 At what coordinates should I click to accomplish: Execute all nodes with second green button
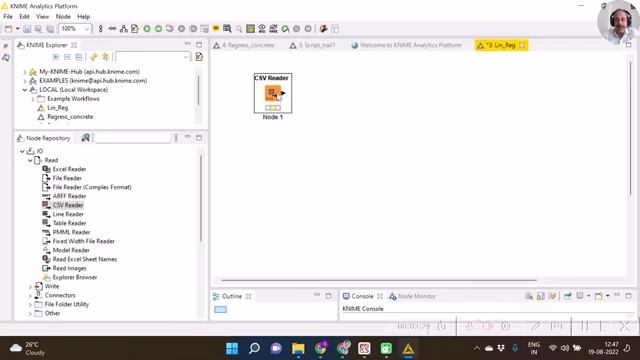point(158,29)
